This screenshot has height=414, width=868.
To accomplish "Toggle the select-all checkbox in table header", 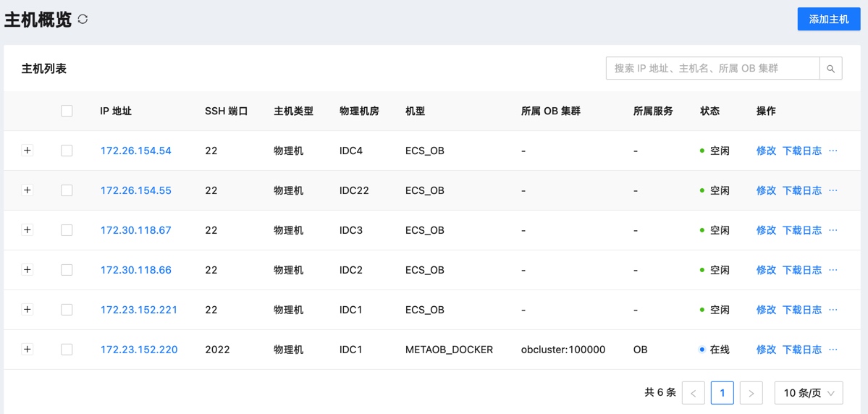I will click(x=67, y=111).
